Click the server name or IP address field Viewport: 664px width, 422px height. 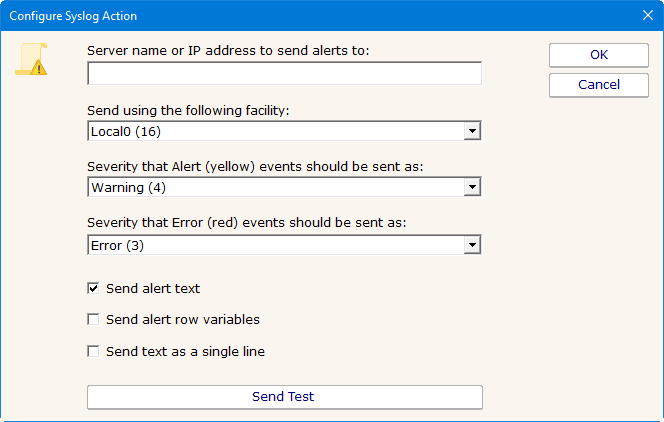click(x=284, y=73)
